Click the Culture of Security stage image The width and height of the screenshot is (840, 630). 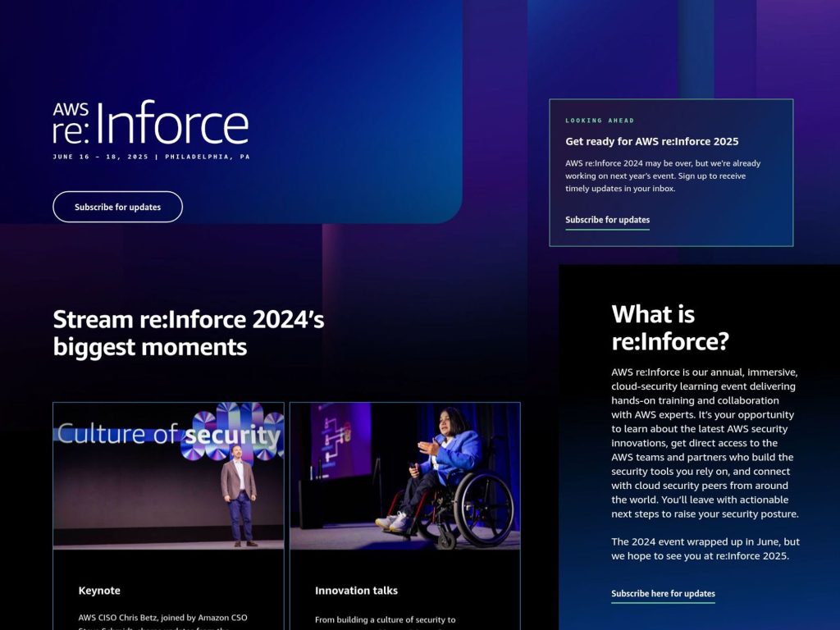(167, 478)
